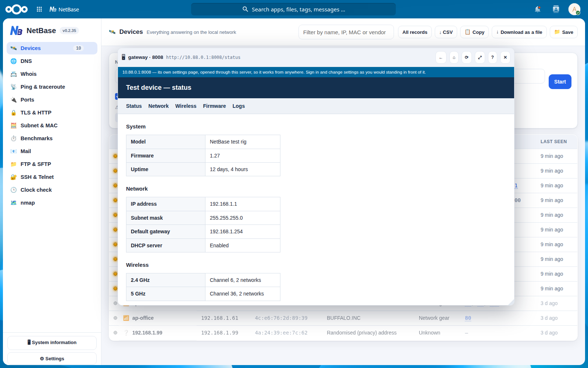Go to the device home page
This screenshot has width=588, height=368.
tap(454, 57)
